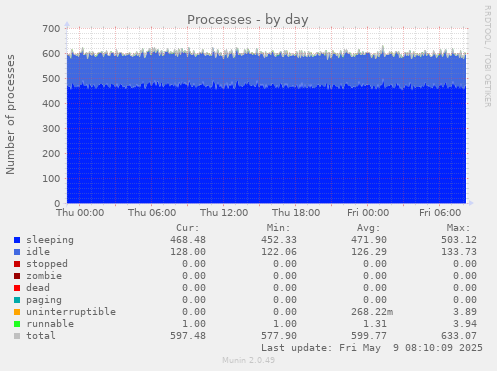Click the 200 y-axis tick label
This screenshot has width=497, height=371.
point(51,154)
